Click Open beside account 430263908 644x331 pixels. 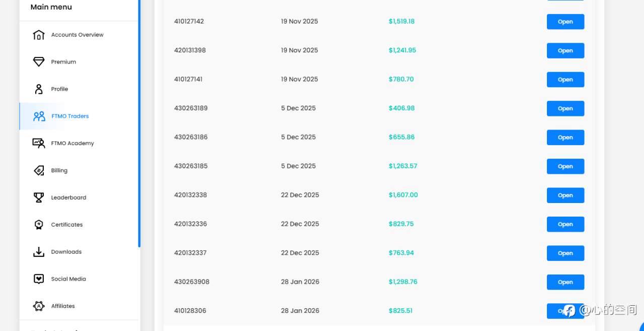[x=565, y=282]
